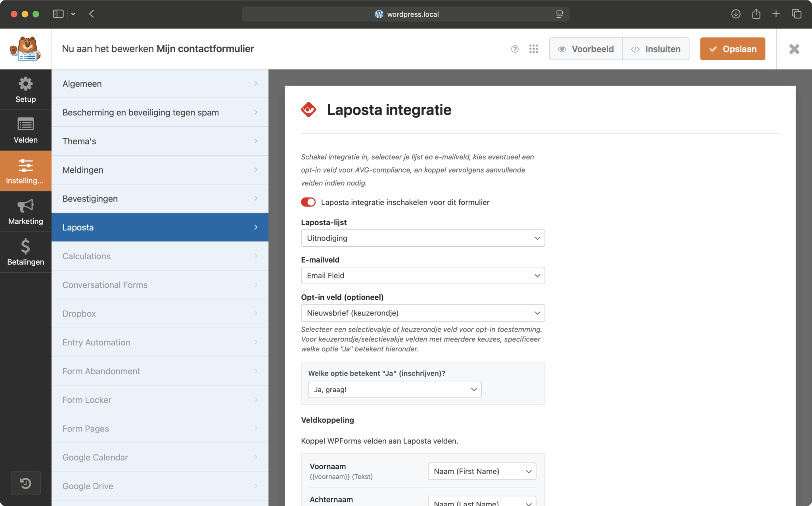Click the Insluiten embed button
Image resolution: width=812 pixels, height=506 pixels.
656,49
